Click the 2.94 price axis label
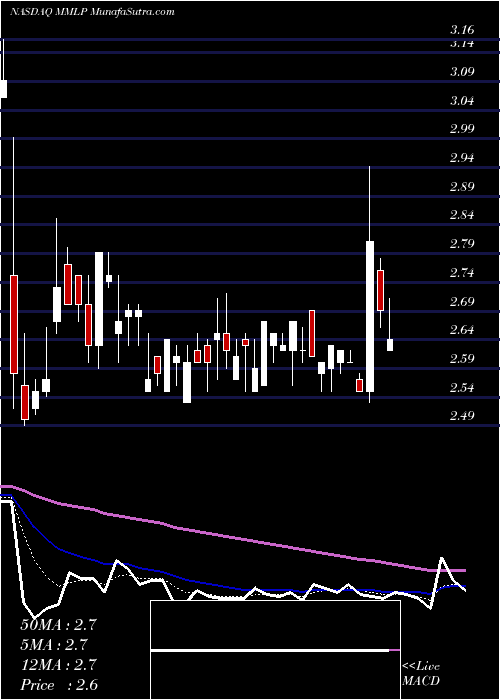Screen dimensions: 500x700 462,158
